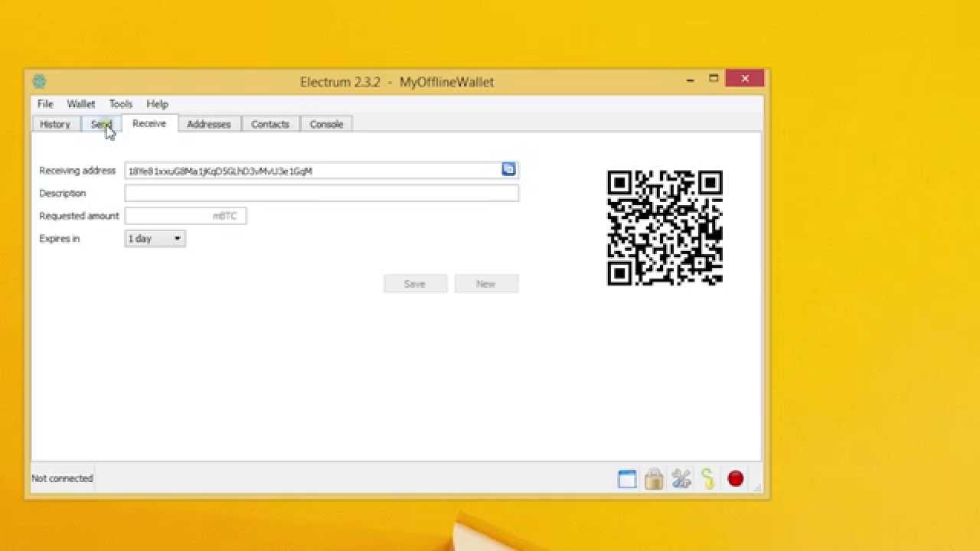
Task: Click the Save button
Action: (415, 284)
